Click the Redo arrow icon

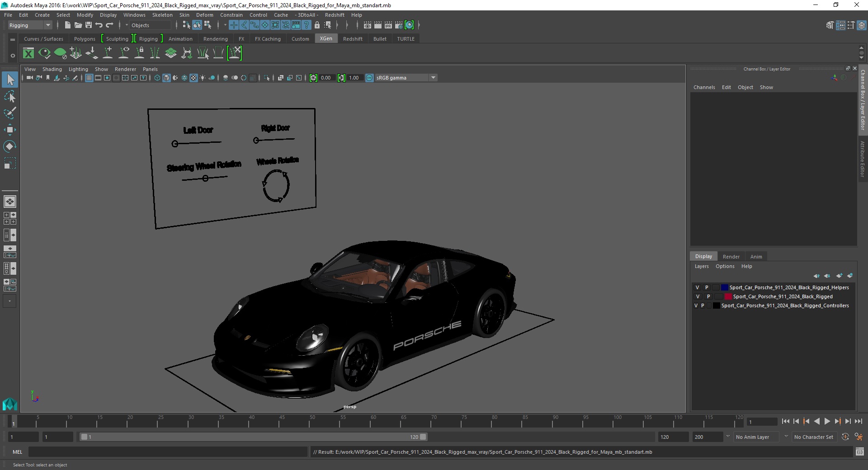(109, 25)
